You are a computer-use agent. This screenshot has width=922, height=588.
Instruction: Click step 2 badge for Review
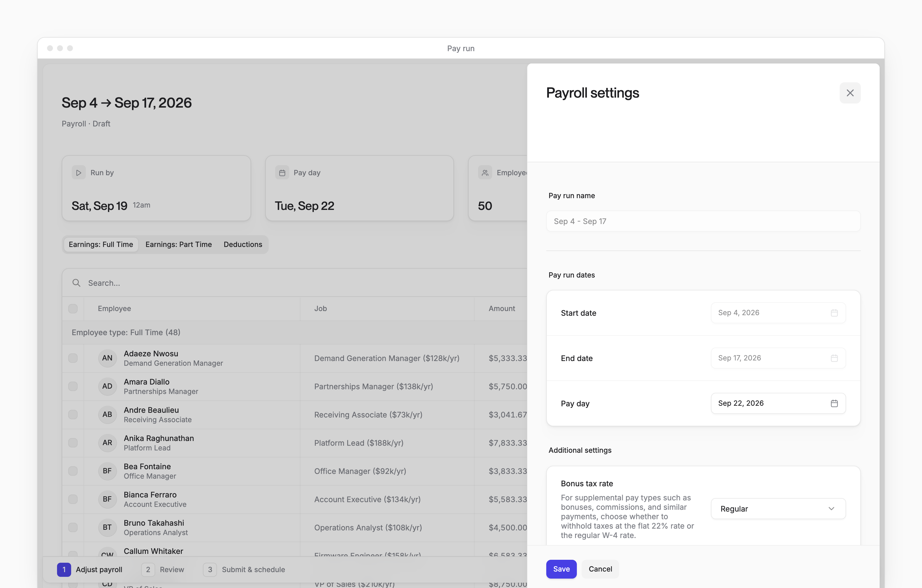click(148, 570)
